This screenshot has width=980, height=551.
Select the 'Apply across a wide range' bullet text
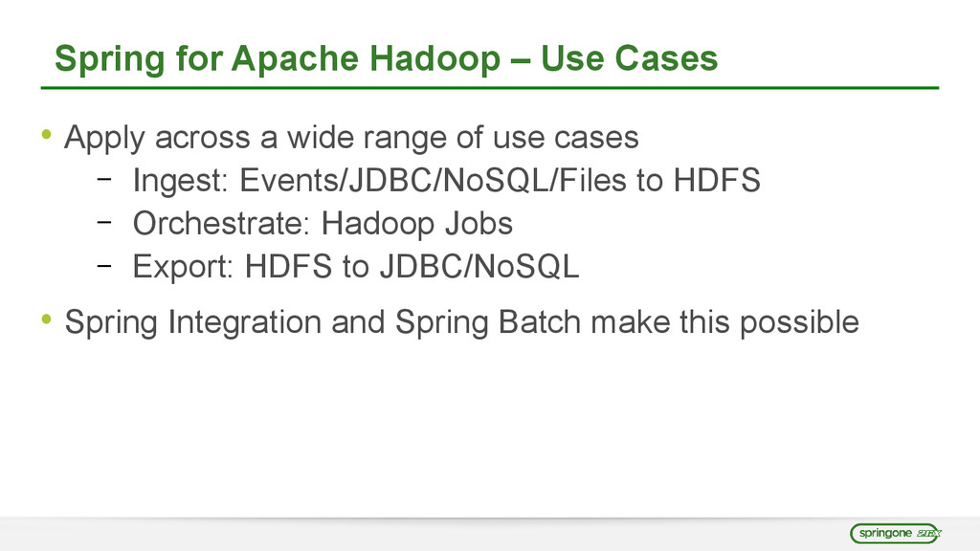350,138
